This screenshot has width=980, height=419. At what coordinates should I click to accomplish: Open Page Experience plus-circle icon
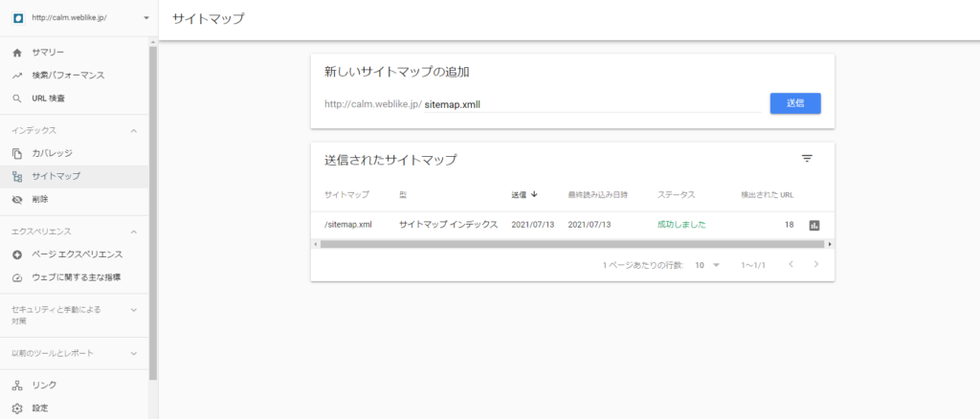tap(16, 254)
